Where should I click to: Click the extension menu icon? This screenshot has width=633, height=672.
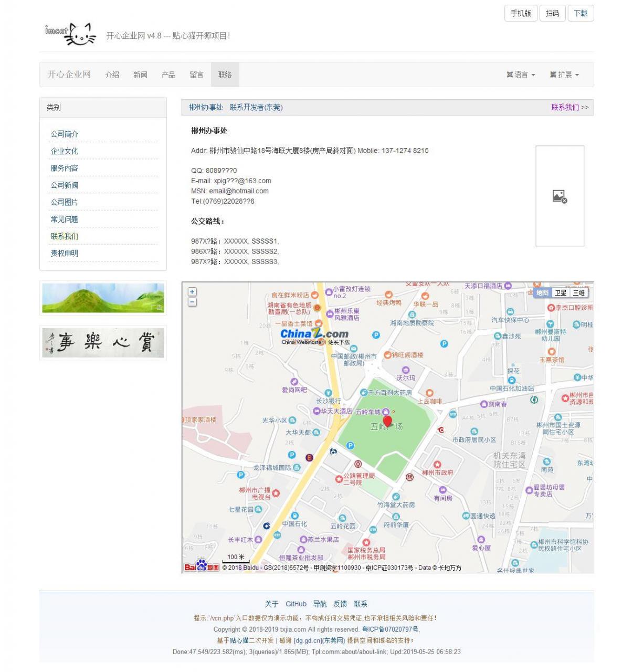pos(553,75)
